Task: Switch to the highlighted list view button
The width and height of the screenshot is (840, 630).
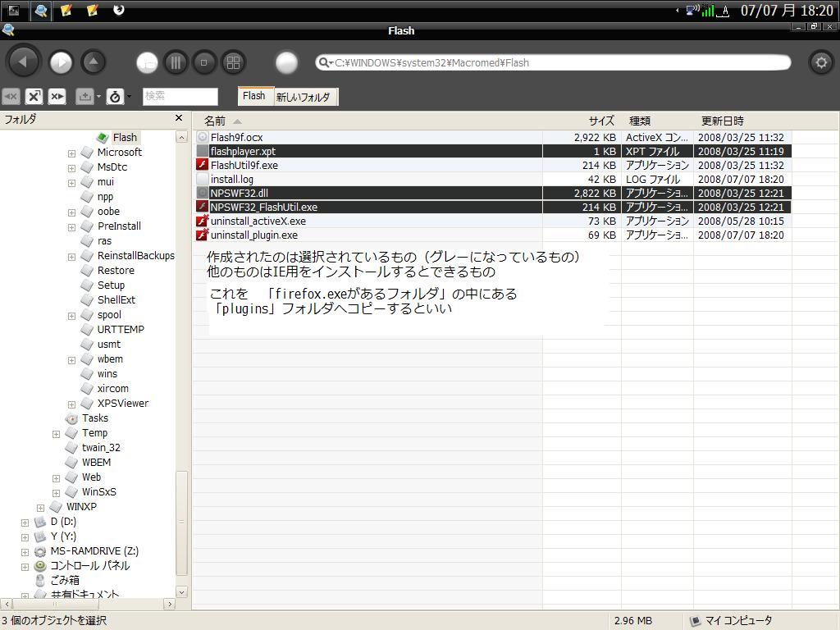Action: [x=147, y=62]
